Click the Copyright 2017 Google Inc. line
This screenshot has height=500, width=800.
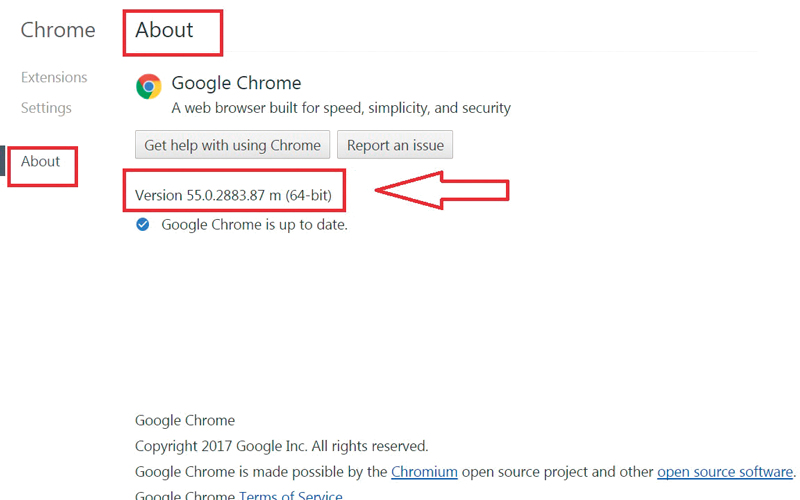point(281,446)
